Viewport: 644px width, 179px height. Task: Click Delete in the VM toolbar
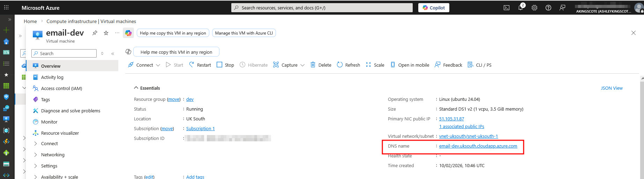click(x=321, y=65)
